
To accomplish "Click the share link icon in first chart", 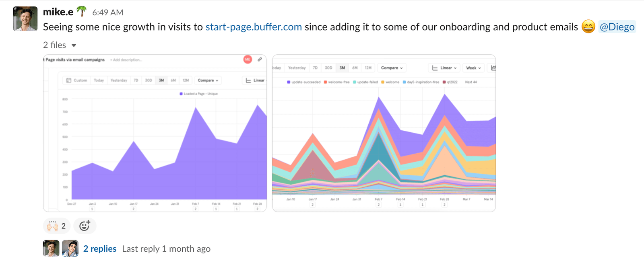I will 260,60.
